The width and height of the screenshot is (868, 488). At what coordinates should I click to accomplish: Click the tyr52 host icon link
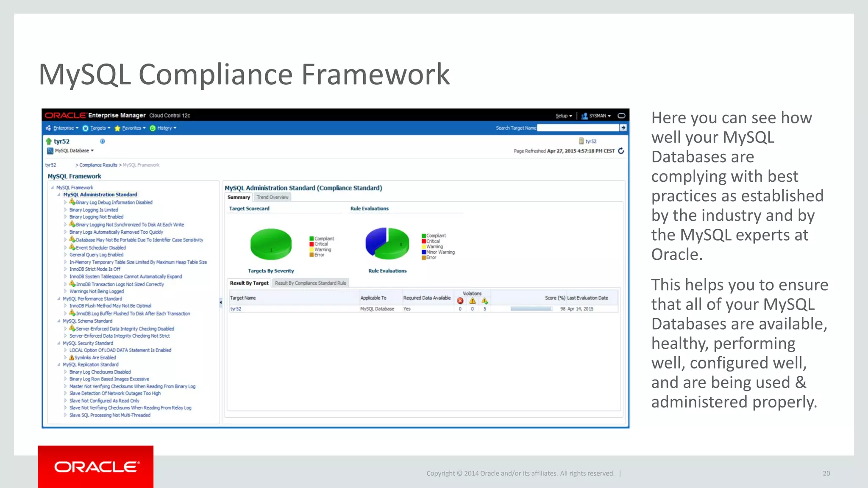click(x=587, y=141)
